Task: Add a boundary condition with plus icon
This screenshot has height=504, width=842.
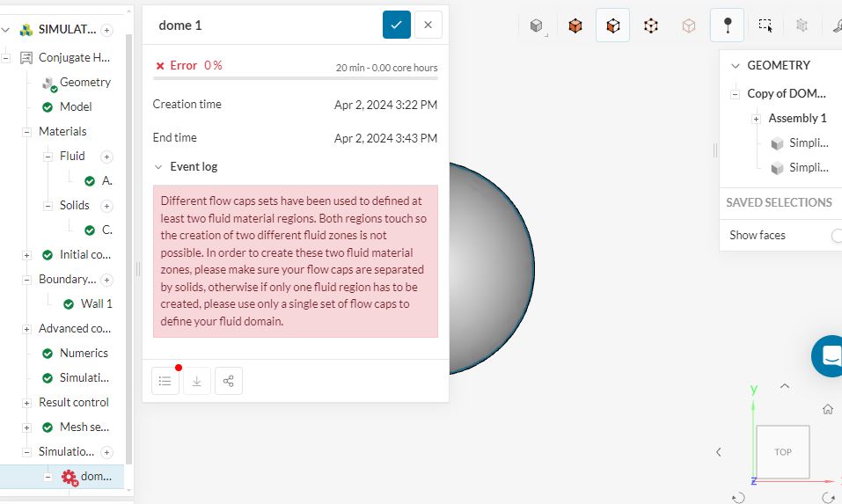Action: [x=106, y=281]
